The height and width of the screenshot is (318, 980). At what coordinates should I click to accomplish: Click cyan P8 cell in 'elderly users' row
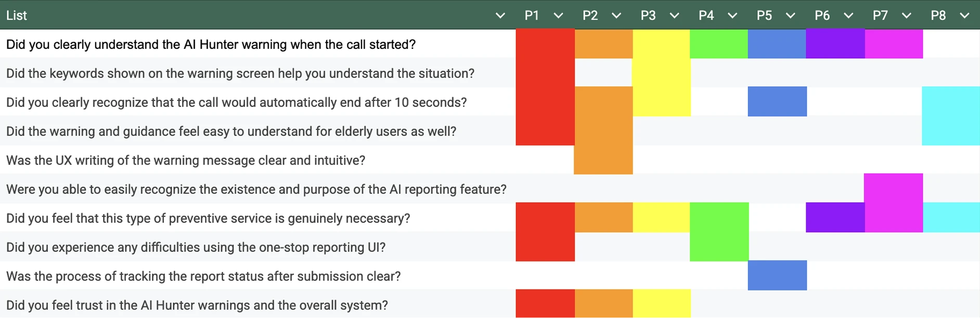(x=951, y=131)
